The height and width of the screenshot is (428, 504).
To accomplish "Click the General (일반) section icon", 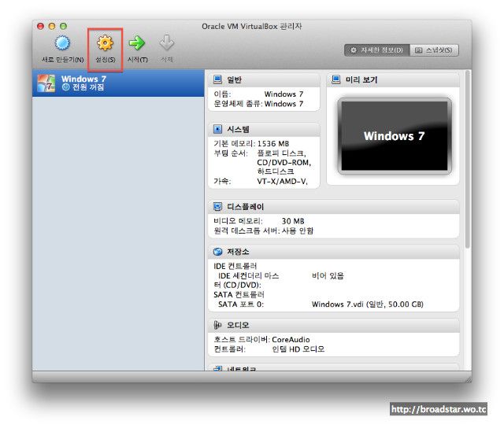I will [217, 79].
